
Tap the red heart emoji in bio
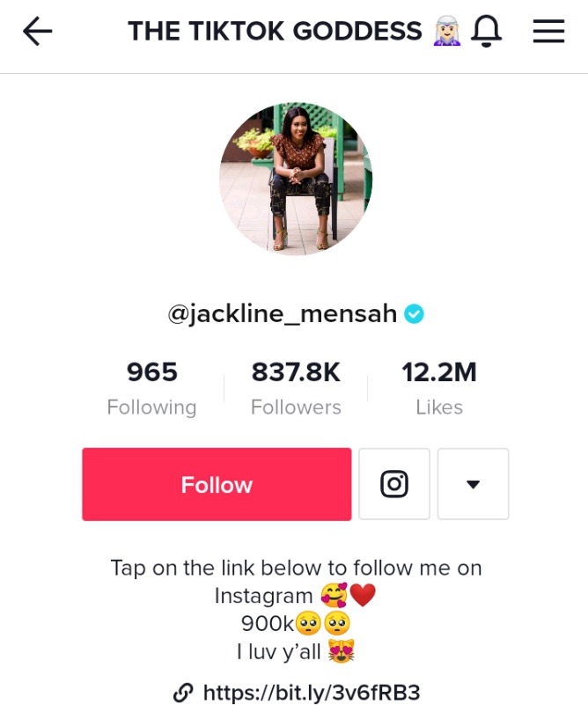[x=363, y=595]
